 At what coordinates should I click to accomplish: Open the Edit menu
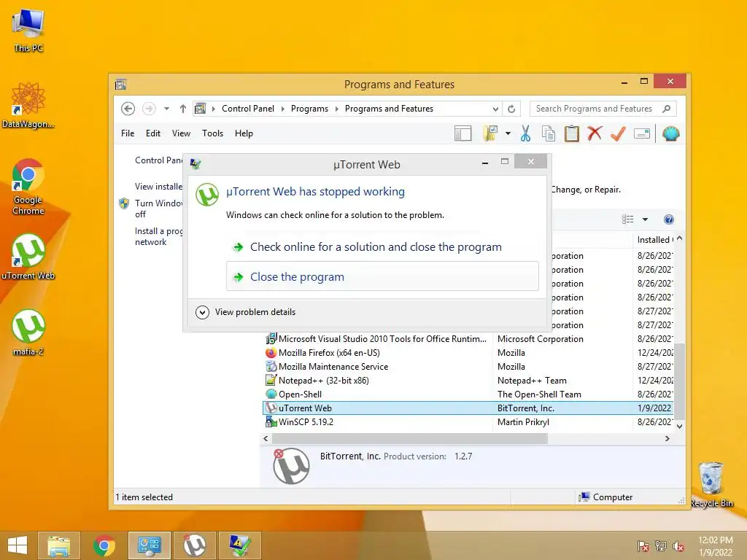[x=153, y=133]
